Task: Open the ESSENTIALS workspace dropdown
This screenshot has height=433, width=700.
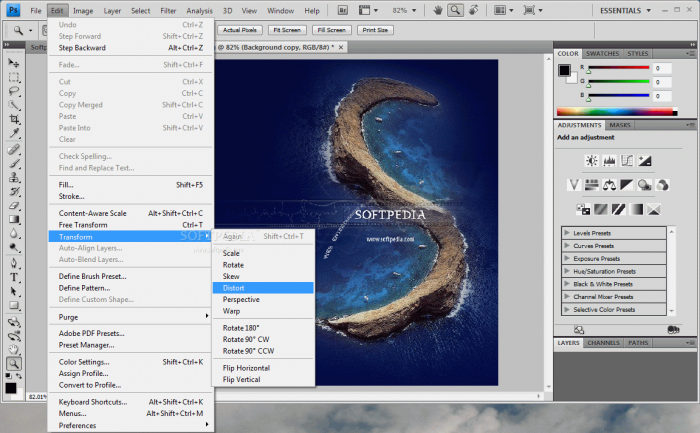Action: (x=625, y=10)
